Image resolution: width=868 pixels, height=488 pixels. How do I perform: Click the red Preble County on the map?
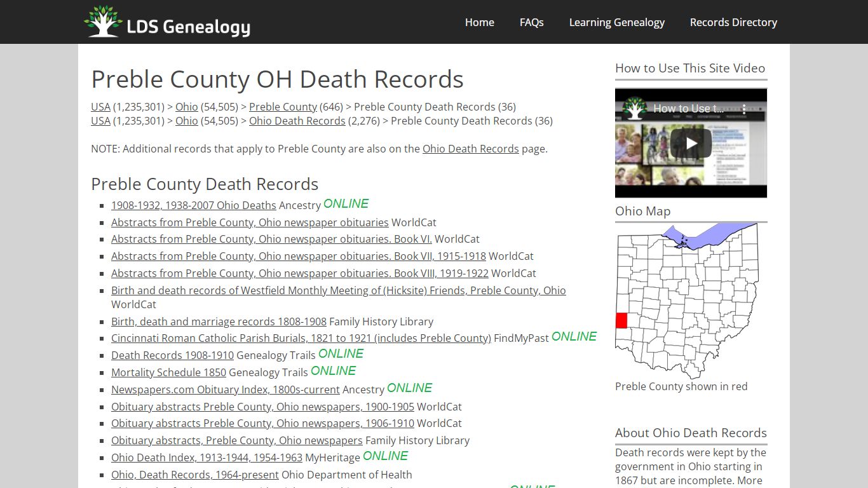[621, 320]
